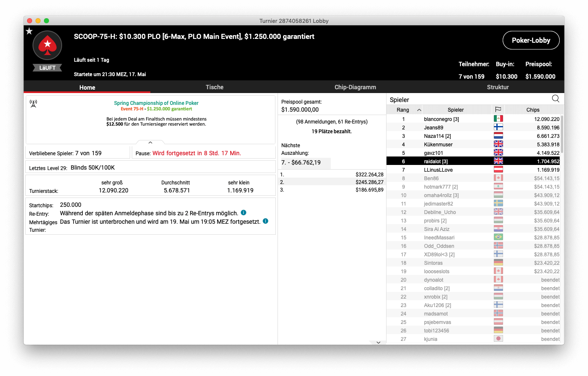Open the player search magnifier
Viewport: 588px width, 376px height.
(555, 99)
